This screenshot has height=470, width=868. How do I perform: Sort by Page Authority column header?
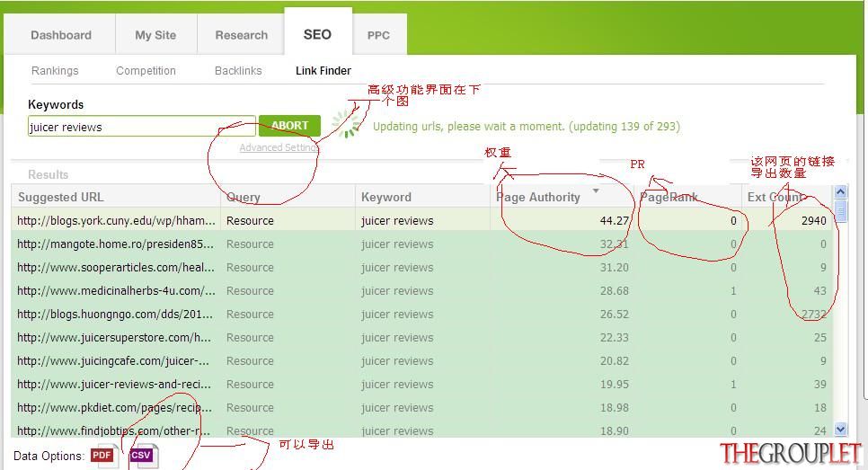click(562, 197)
